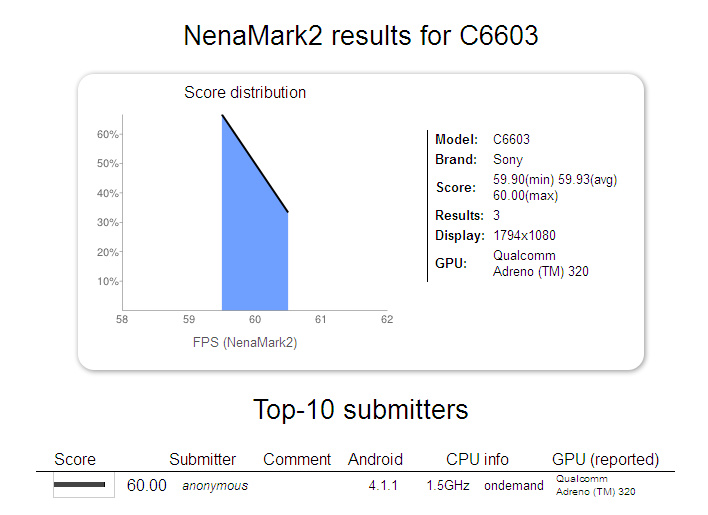Click the score bar in the first row
Screen dimensions: 708x515
(x=79, y=485)
